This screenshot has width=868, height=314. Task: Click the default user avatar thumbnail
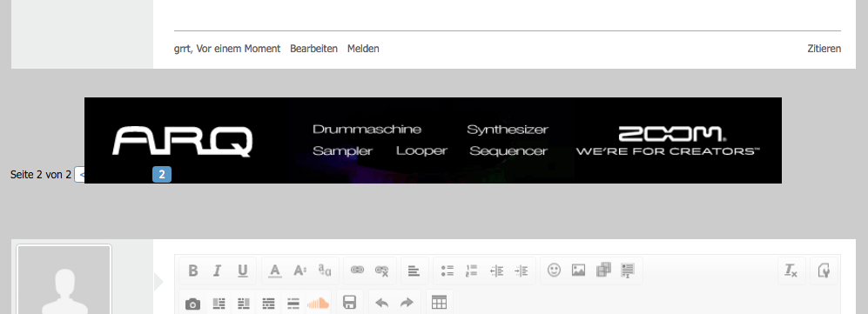click(x=64, y=279)
